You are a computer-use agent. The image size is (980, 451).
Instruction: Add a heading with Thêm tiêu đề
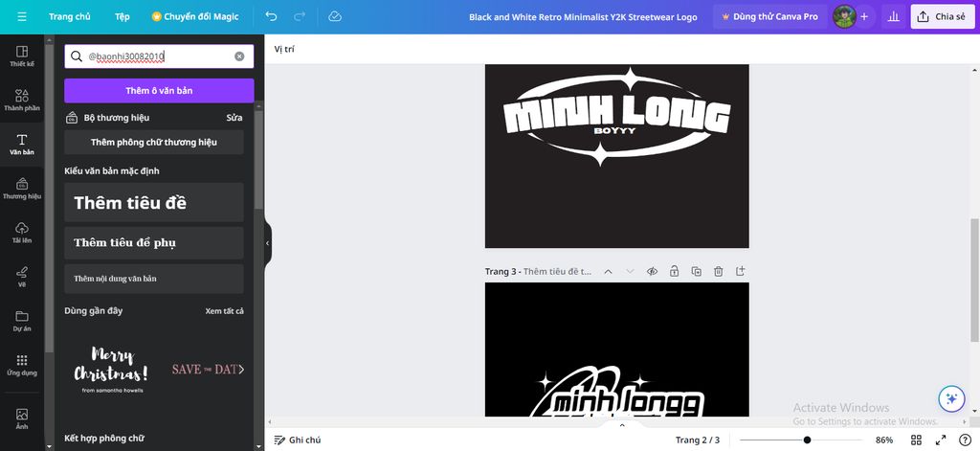pyautogui.click(x=154, y=202)
